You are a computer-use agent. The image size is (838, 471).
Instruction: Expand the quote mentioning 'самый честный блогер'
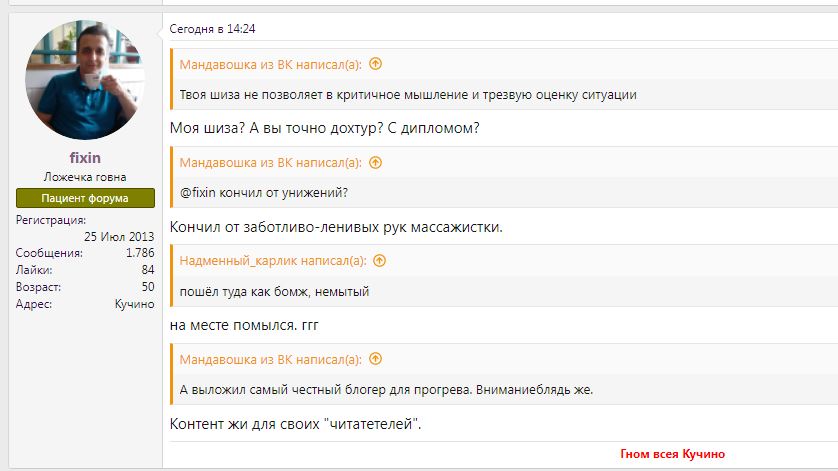coord(386,390)
